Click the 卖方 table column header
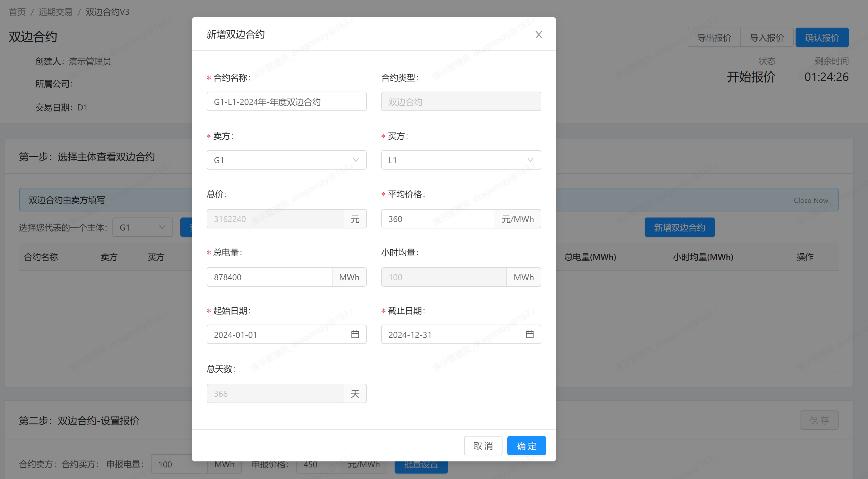 tap(109, 257)
